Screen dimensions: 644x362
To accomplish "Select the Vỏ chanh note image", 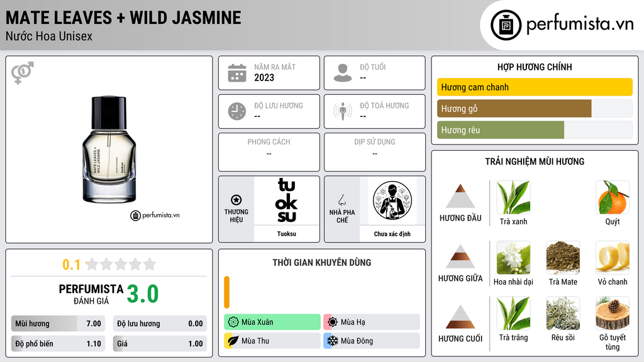I will [613, 258].
